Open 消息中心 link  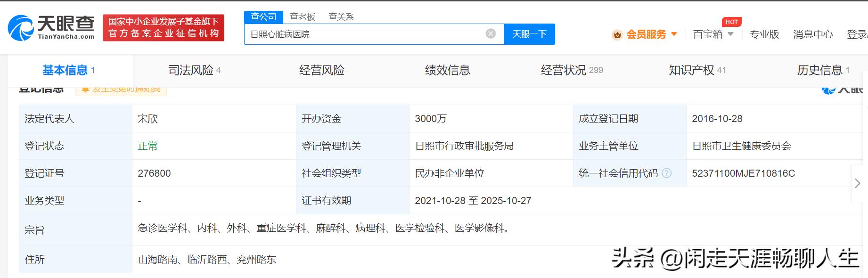[x=813, y=34]
